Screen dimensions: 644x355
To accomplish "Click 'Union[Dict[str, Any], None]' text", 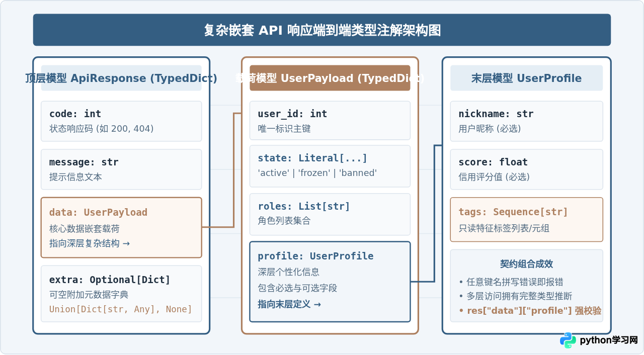I will [x=121, y=309].
